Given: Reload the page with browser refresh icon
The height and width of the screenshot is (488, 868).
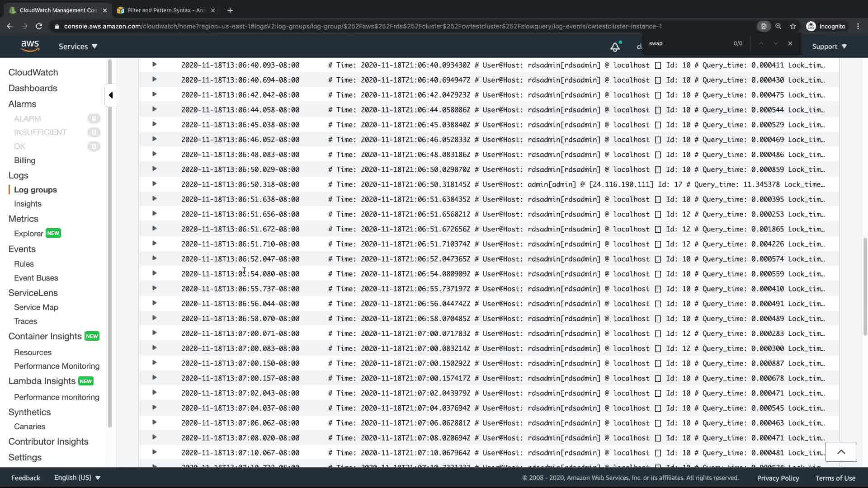Looking at the screenshot, I should [x=39, y=26].
